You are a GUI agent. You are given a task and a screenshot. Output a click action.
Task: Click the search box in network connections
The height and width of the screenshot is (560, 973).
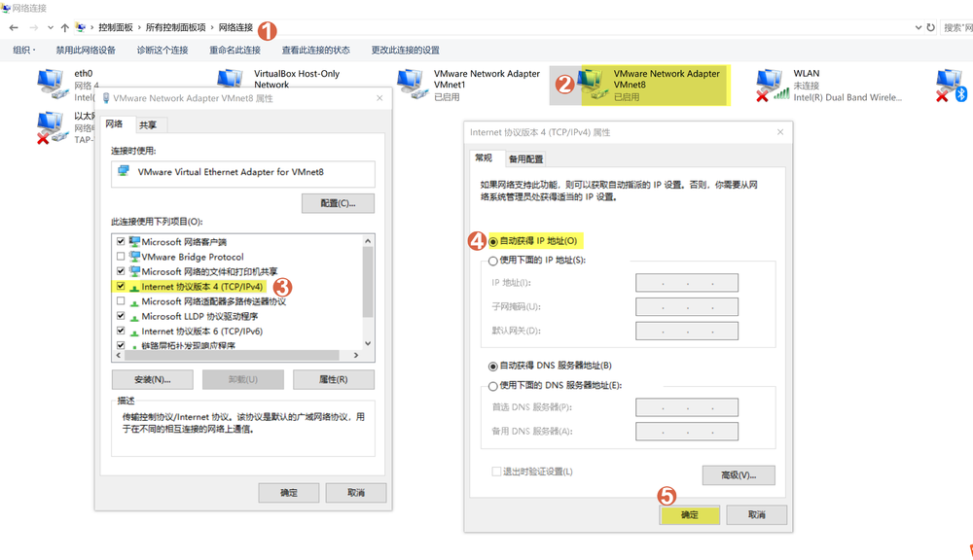(956, 27)
